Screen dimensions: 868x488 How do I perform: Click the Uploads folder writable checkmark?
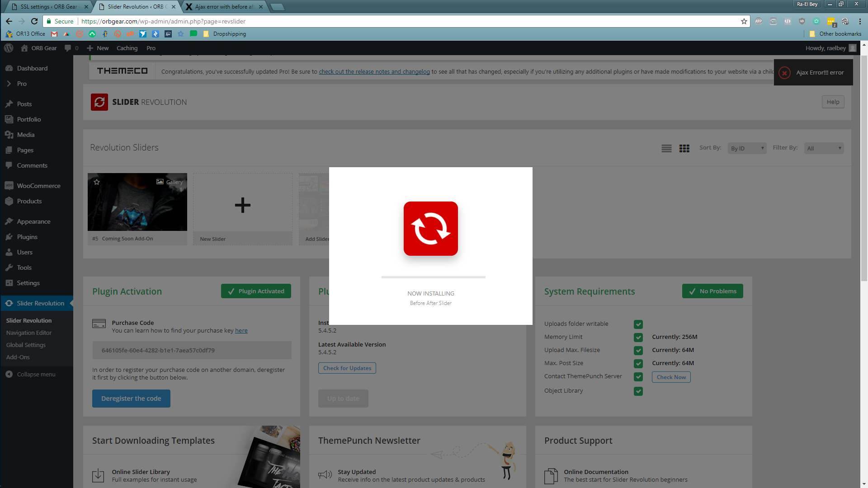pyautogui.click(x=638, y=324)
